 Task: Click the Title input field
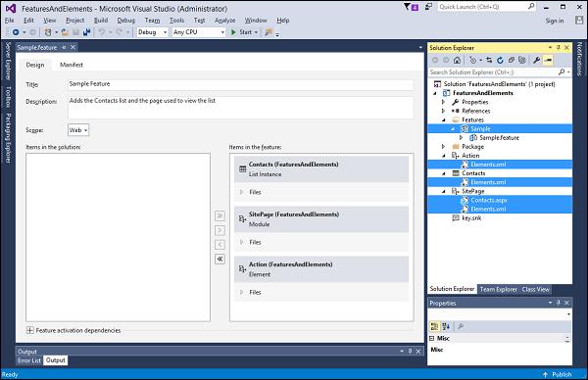tap(241, 84)
